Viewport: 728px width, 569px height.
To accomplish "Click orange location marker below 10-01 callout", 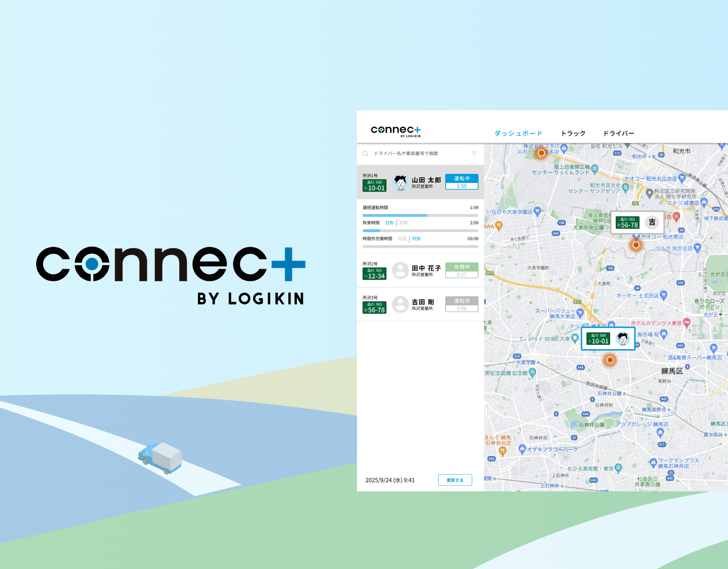I will [610, 360].
